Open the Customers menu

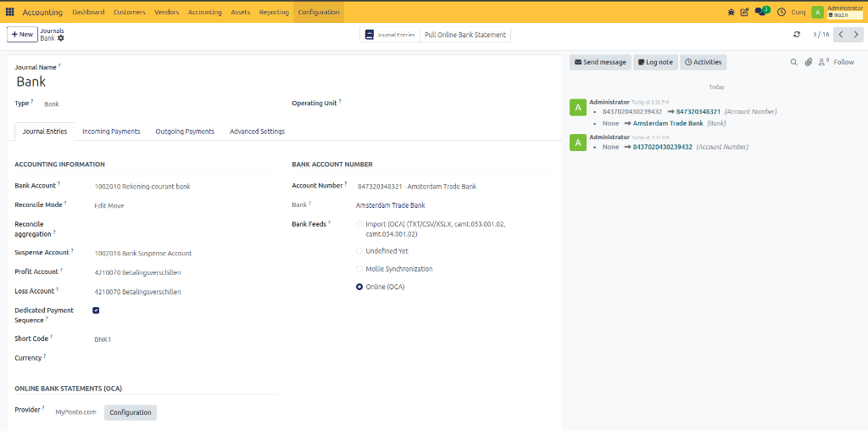pyautogui.click(x=129, y=12)
